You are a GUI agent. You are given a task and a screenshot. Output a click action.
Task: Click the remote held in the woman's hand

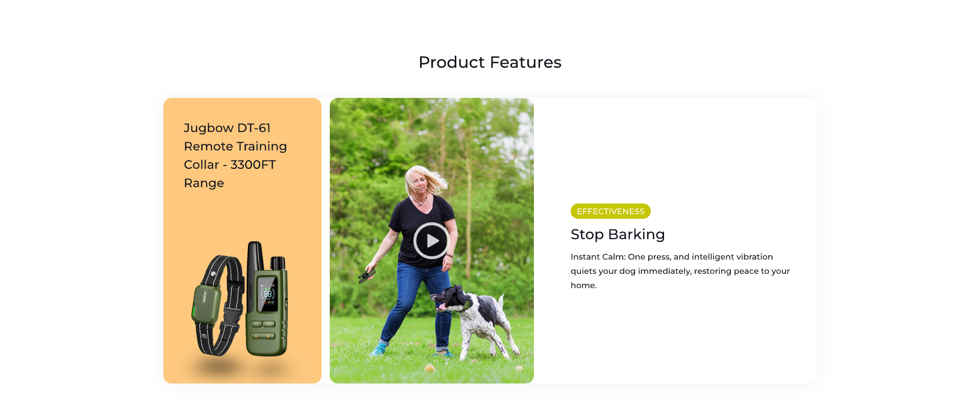[x=367, y=275]
